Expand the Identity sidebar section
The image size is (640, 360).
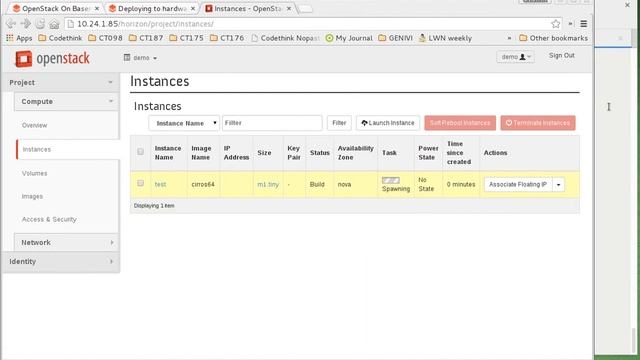[61, 262]
